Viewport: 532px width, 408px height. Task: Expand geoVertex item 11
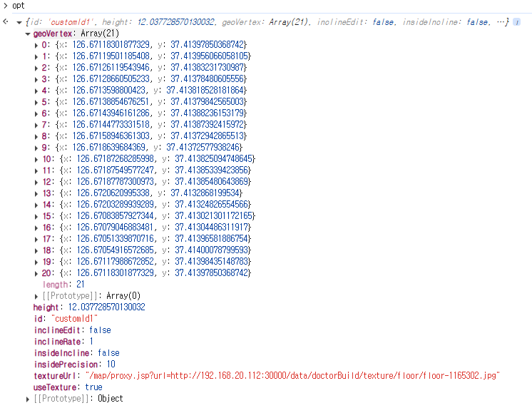click(36, 171)
